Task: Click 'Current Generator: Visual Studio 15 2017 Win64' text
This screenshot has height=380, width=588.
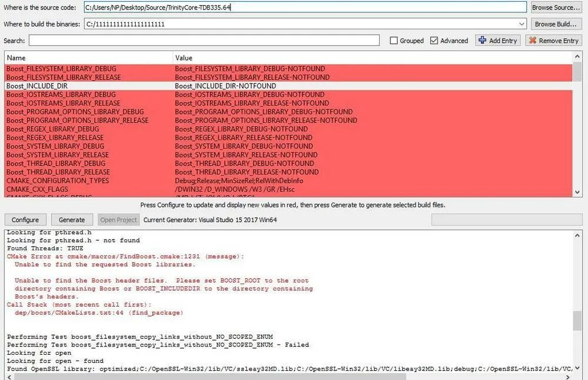Action: coord(210,220)
